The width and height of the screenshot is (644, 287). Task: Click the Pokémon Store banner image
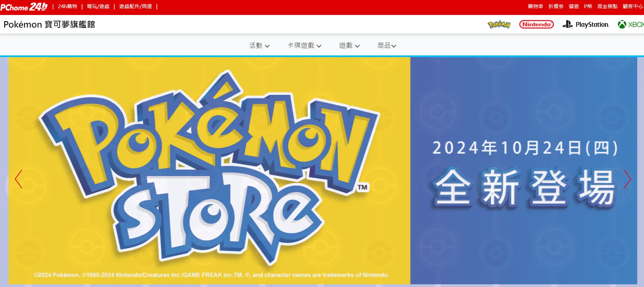tap(209, 171)
